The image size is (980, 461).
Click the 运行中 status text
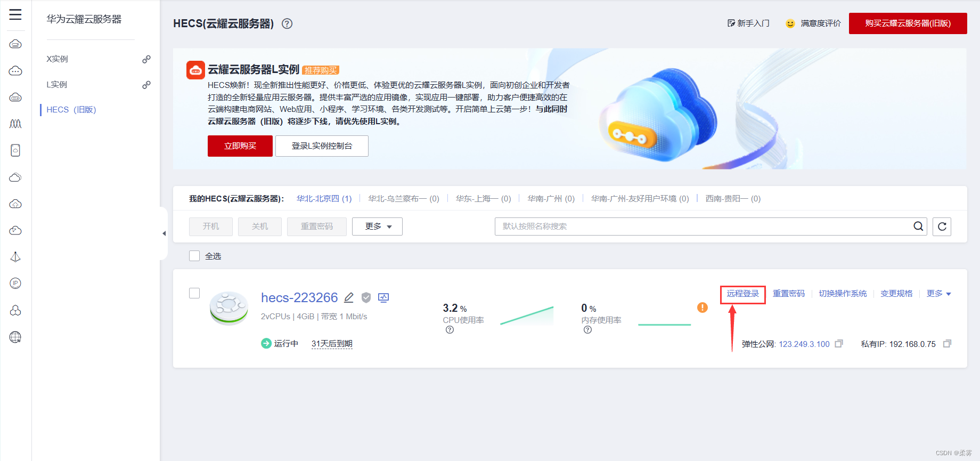(286, 344)
